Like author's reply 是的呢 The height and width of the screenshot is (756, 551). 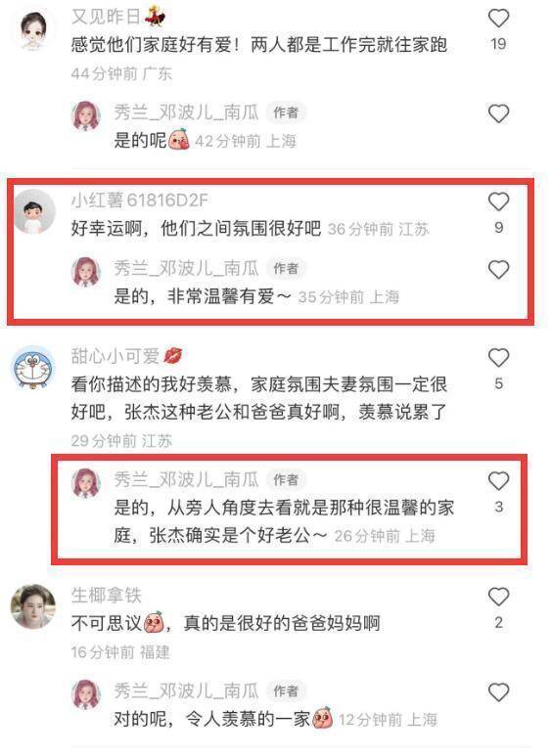pos(498,113)
